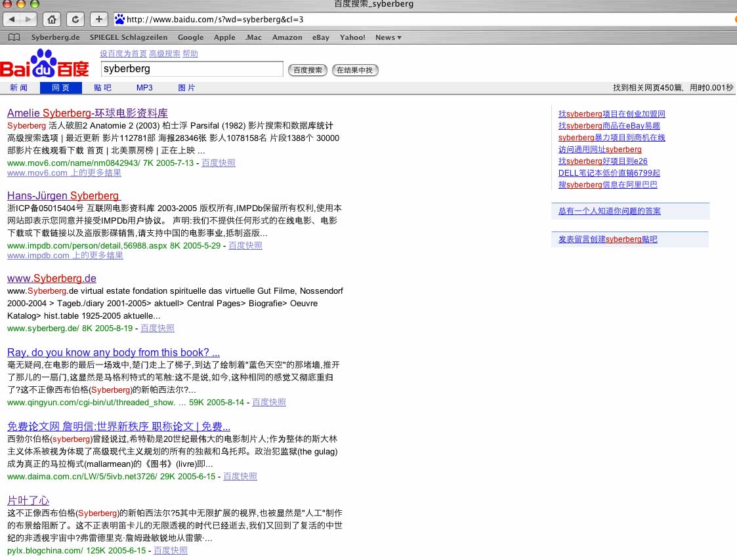Open Hans-Jürgen Syberberg result link
This screenshot has height=560, width=737.
tap(63, 195)
